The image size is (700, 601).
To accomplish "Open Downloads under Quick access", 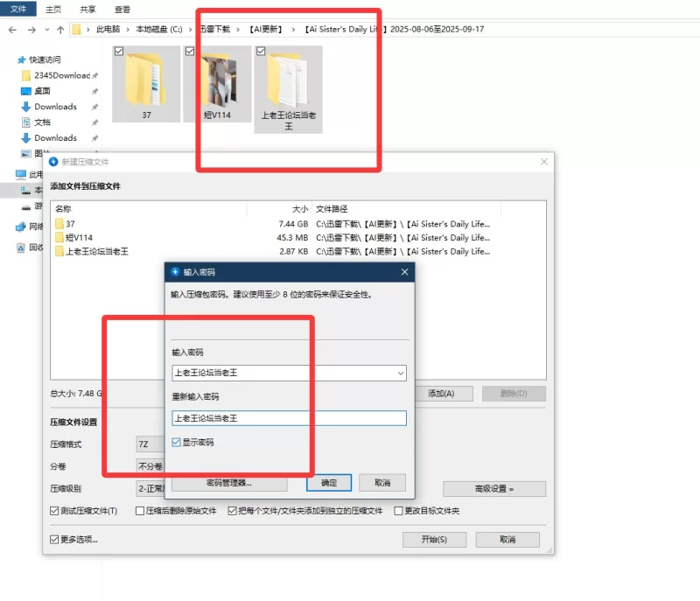I will (x=55, y=107).
